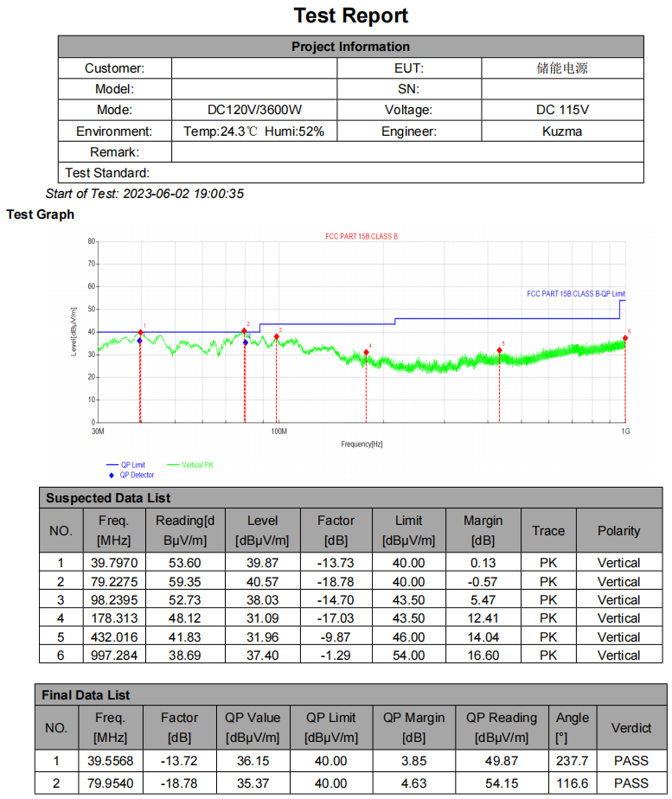The image size is (672, 799).
Task: Click blue QP diamond below marker 2
Action: [x=246, y=342]
